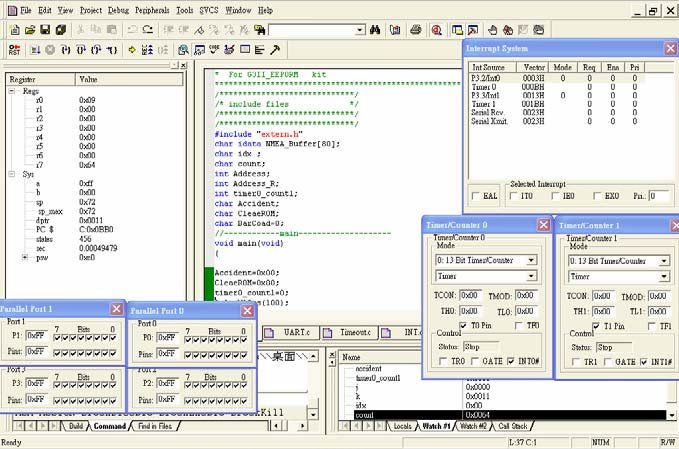Open the SVCS menu

pos(209,10)
